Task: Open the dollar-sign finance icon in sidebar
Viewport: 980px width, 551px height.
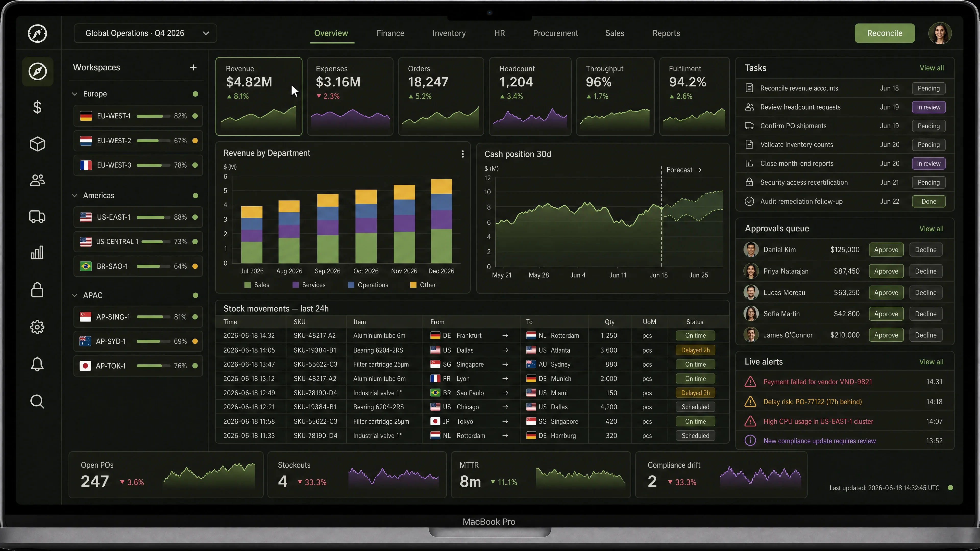Action: [x=37, y=107]
